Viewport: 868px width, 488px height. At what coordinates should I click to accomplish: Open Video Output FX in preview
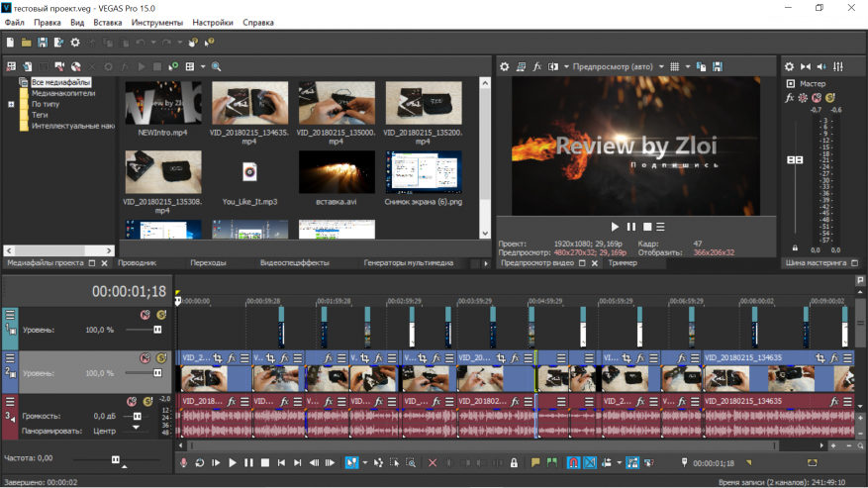536,66
